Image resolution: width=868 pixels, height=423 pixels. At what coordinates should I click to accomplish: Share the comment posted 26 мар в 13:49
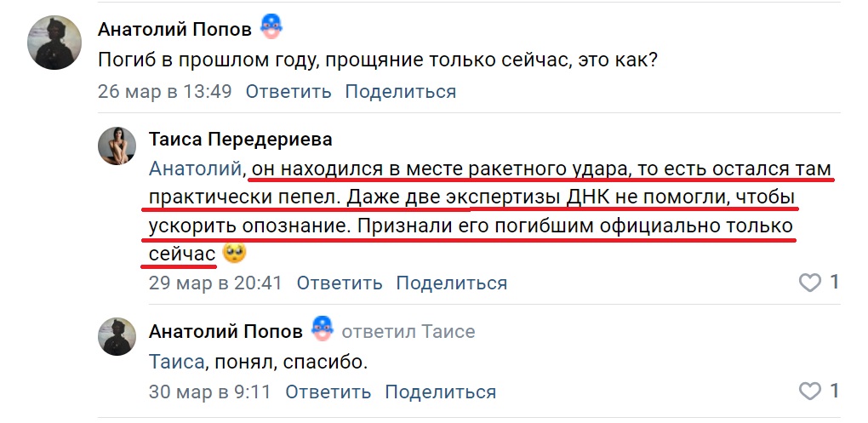pyautogui.click(x=401, y=91)
